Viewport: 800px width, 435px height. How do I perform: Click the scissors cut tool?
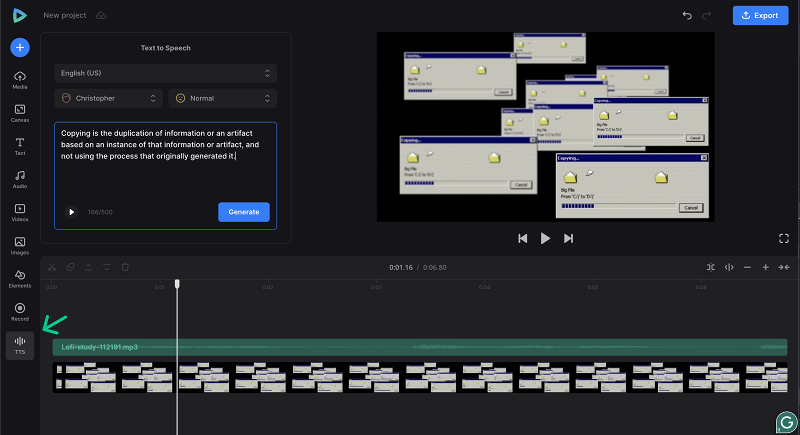click(52, 267)
